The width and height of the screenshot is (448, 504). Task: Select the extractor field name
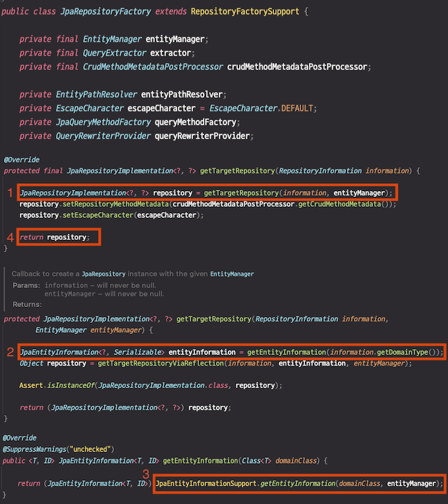[x=171, y=53]
